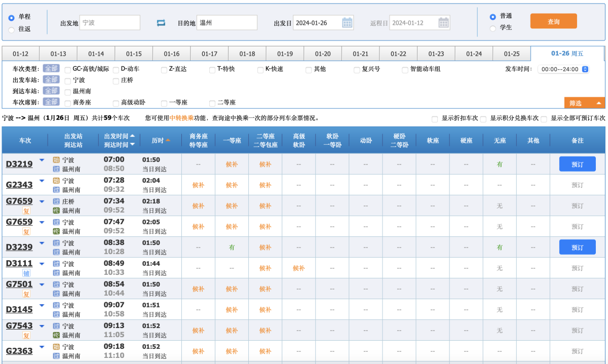608x364 pixels.
Task: Switch to the 01-15 date tab
Action: (x=134, y=54)
